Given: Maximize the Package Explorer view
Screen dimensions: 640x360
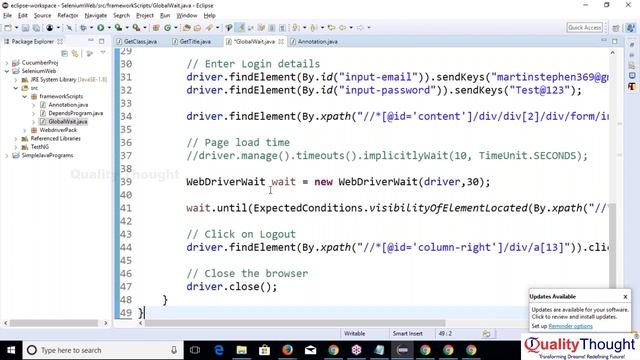Looking at the screenshot, I should (x=102, y=41).
